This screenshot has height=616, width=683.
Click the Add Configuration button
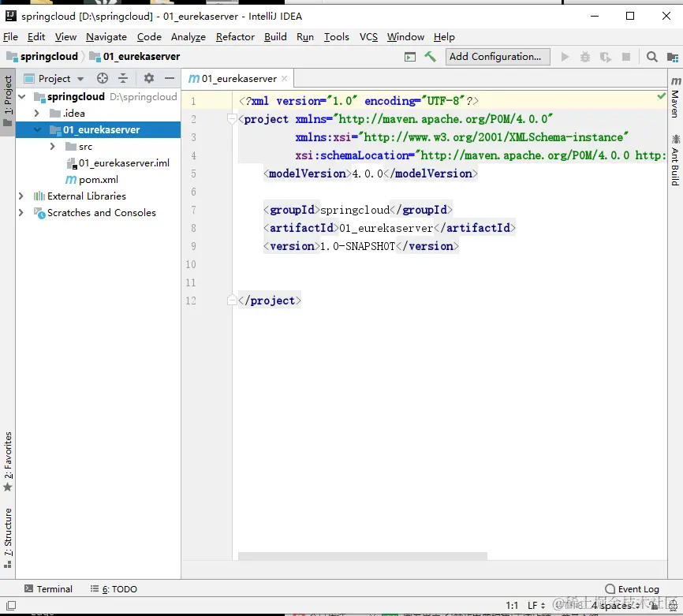pyautogui.click(x=495, y=57)
